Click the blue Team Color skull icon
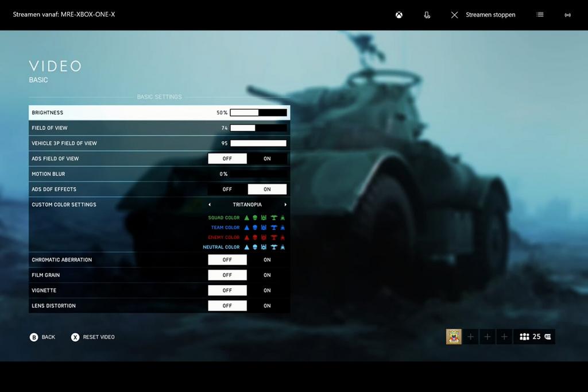This screenshot has height=392, width=588. [255, 228]
